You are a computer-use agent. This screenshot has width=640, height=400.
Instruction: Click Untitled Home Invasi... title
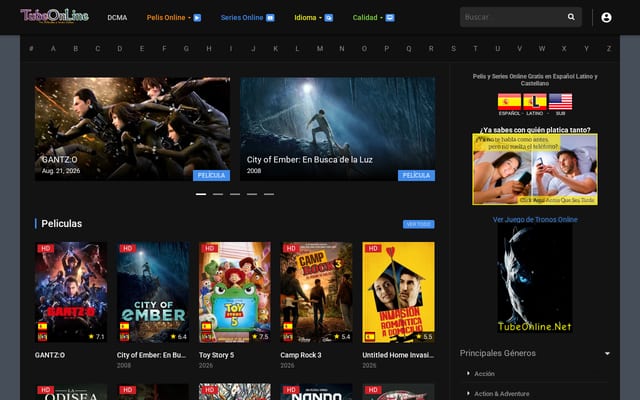[398, 355]
